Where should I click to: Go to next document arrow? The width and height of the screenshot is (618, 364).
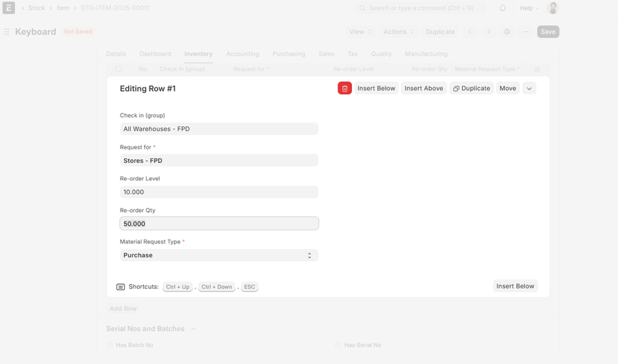pyautogui.click(x=488, y=32)
